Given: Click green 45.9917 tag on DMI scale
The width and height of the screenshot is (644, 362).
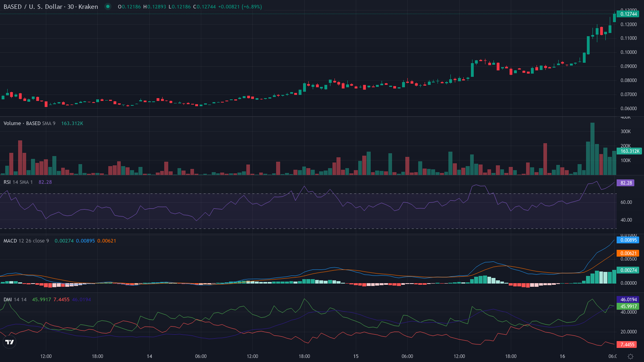Looking at the screenshot, I should 628,306.
